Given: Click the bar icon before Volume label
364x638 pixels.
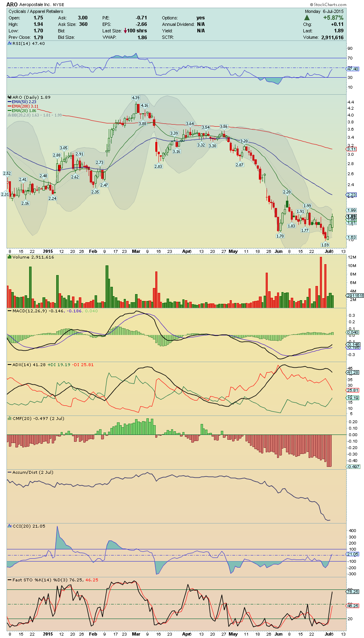Looking at the screenshot, I should [10, 257].
